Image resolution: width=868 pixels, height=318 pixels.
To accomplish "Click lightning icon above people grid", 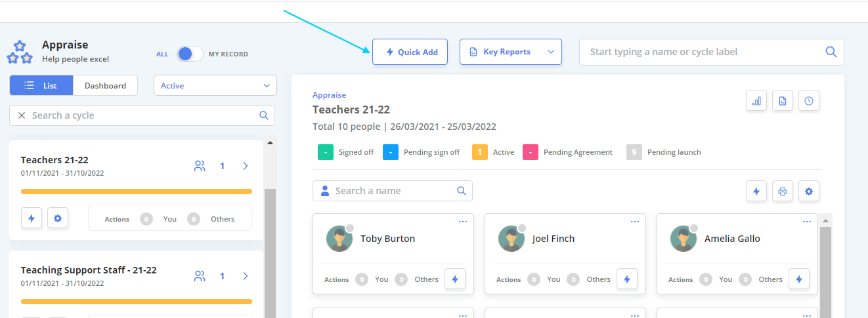I will [x=756, y=191].
